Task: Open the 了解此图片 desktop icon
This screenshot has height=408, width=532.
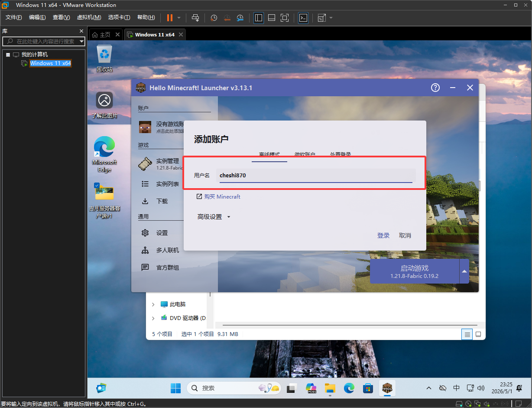Action: point(104,105)
